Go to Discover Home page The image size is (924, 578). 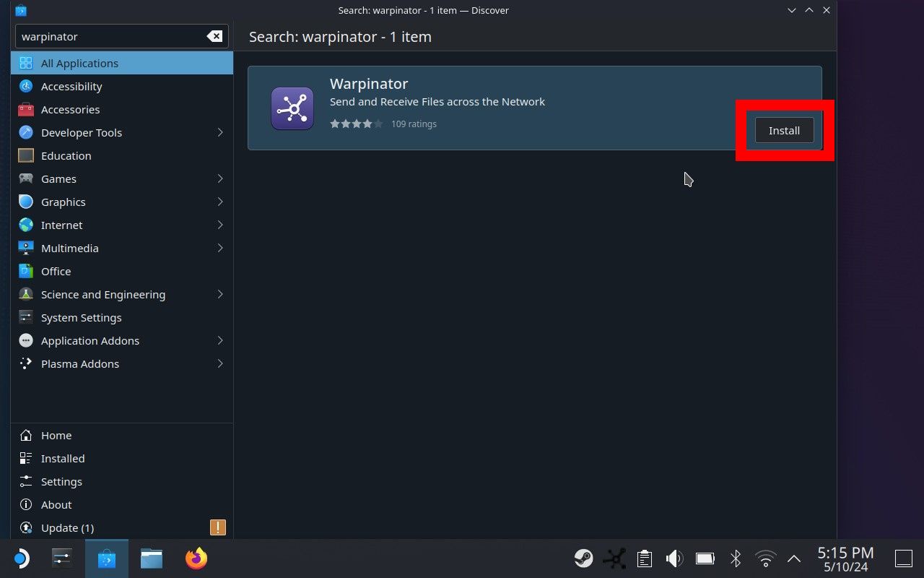(122, 435)
